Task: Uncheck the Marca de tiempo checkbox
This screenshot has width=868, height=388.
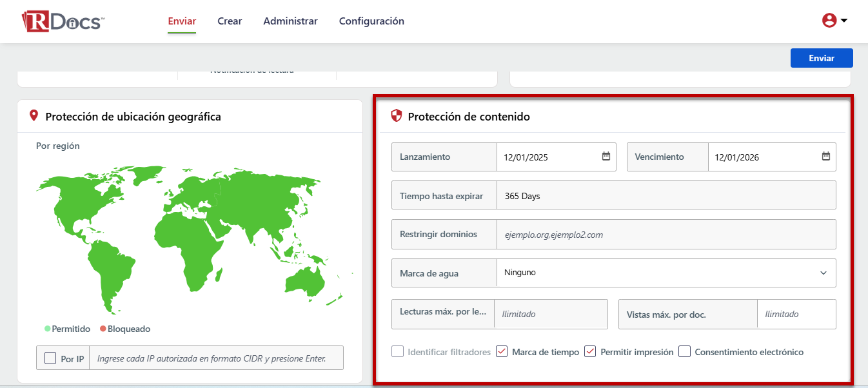Action: 502,352
